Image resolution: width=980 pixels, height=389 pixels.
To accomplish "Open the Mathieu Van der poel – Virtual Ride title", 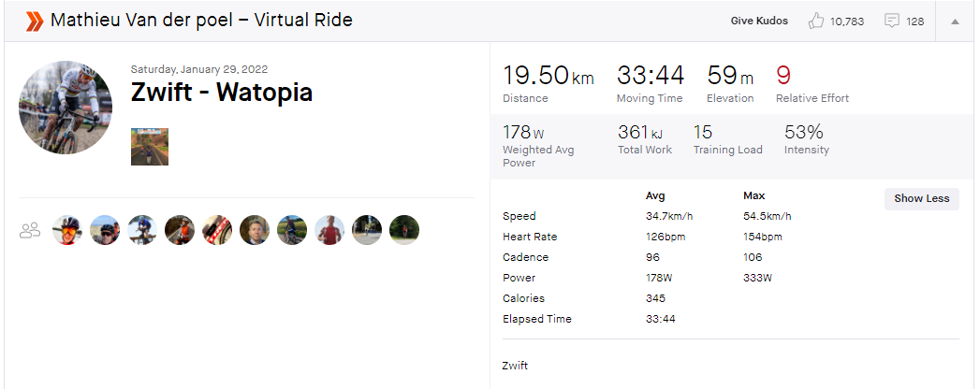I will (x=201, y=20).
